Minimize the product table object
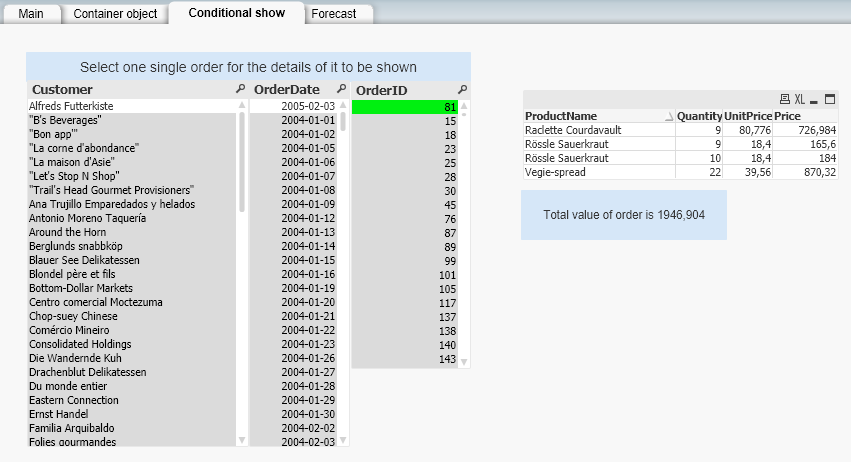Image resolution: width=851 pixels, height=462 pixels. pos(814,100)
